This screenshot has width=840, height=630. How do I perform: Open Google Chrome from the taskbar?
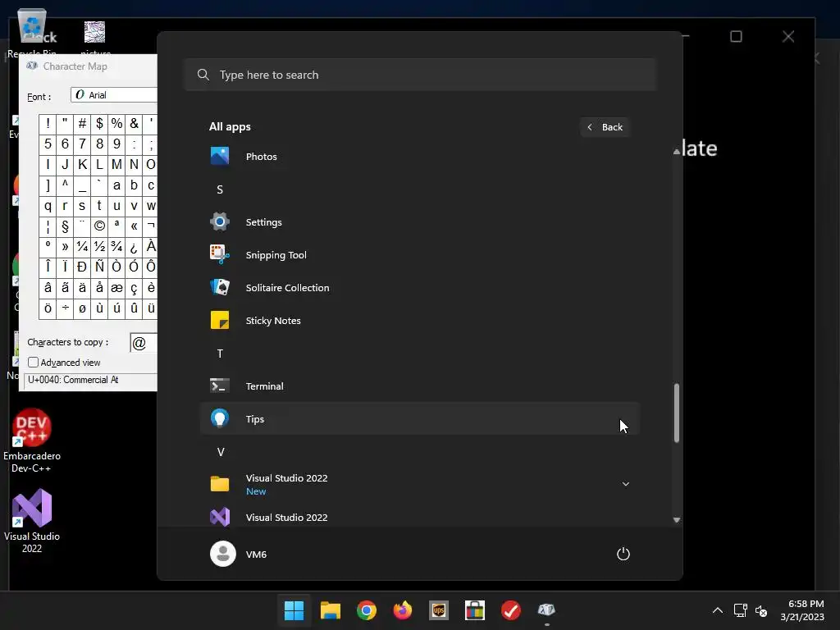[367, 610]
